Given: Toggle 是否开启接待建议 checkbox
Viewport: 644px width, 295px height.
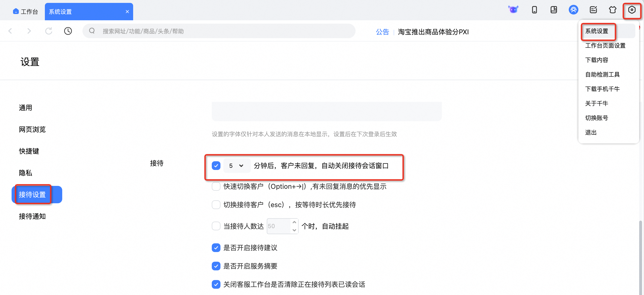Looking at the screenshot, I should point(216,248).
